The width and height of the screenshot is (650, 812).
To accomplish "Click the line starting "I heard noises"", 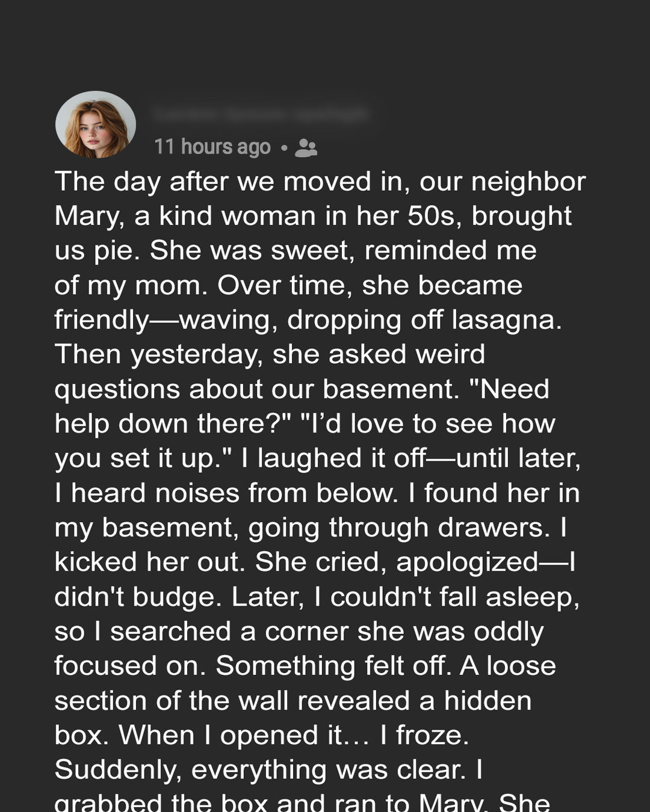I will (x=317, y=493).
